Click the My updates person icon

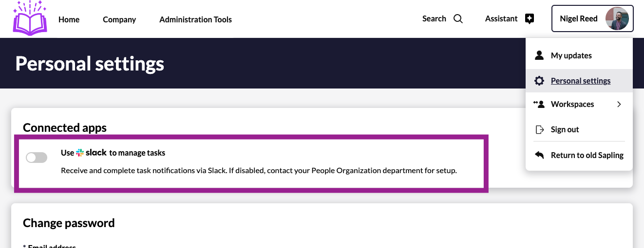[x=539, y=55]
